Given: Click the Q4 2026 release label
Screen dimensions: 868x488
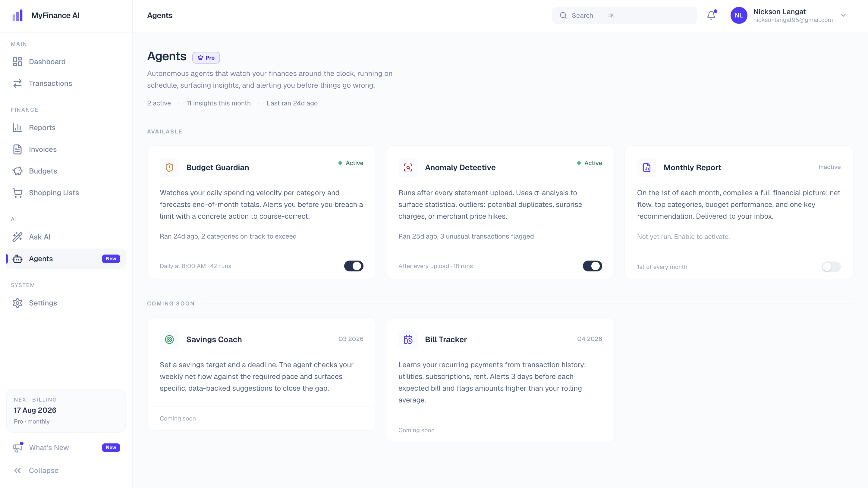Looking at the screenshot, I should point(589,339).
